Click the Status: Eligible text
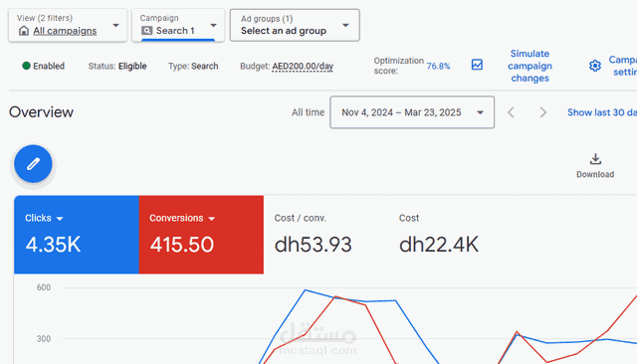The height and width of the screenshot is (364, 637). coord(117,67)
